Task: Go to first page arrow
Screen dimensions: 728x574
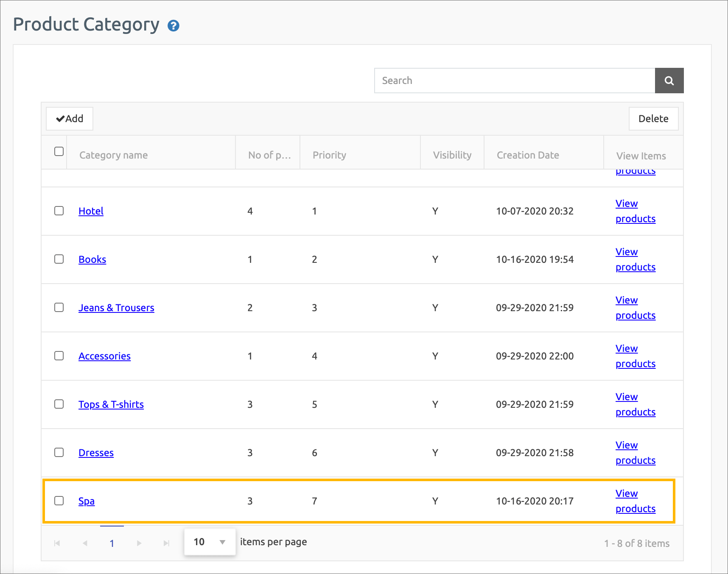Action: 57,543
